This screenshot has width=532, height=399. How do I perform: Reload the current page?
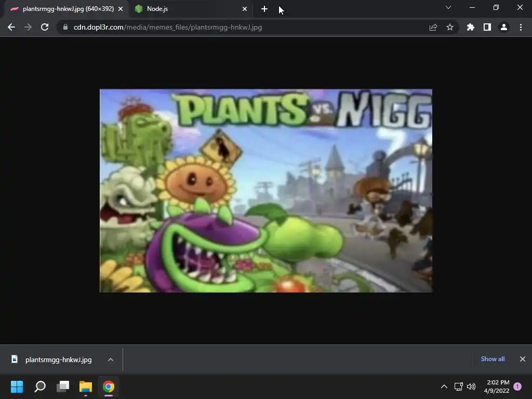click(45, 27)
